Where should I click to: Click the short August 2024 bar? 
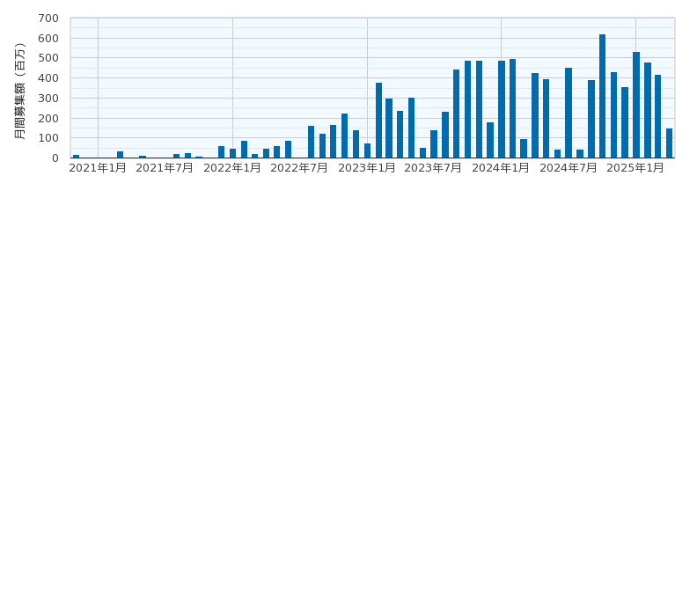(x=580, y=154)
